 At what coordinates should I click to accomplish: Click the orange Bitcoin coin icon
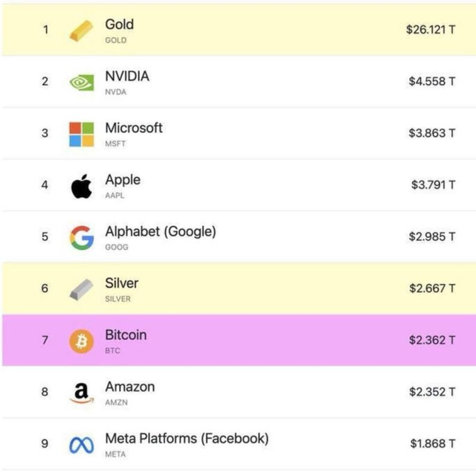(82, 341)
